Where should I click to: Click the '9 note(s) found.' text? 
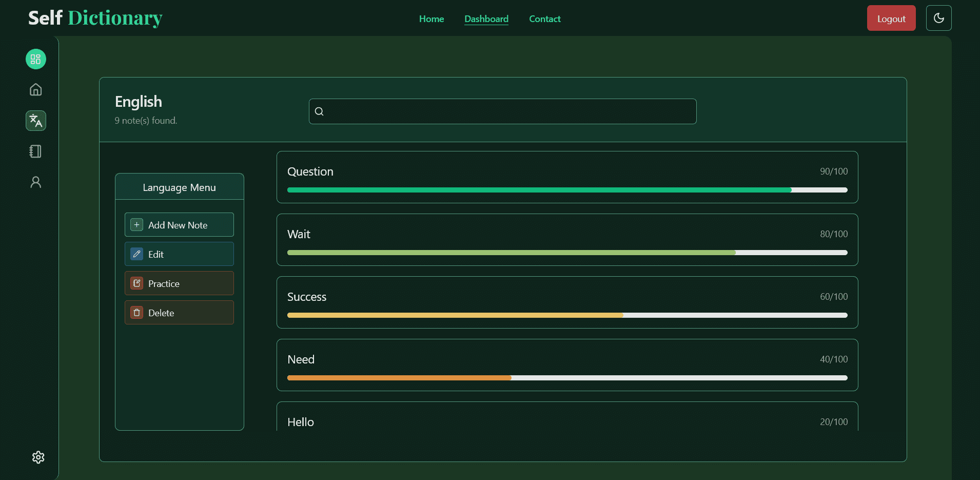click(146, 121)
